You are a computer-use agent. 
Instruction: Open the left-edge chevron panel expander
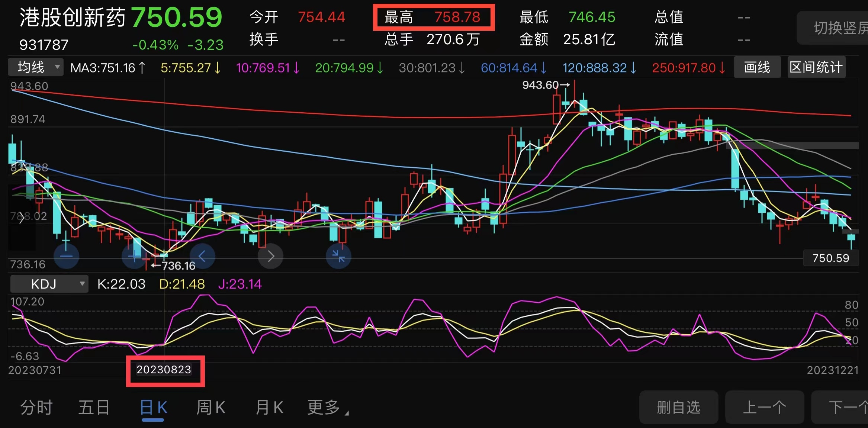pyautogui.click(x=22, y=218)
